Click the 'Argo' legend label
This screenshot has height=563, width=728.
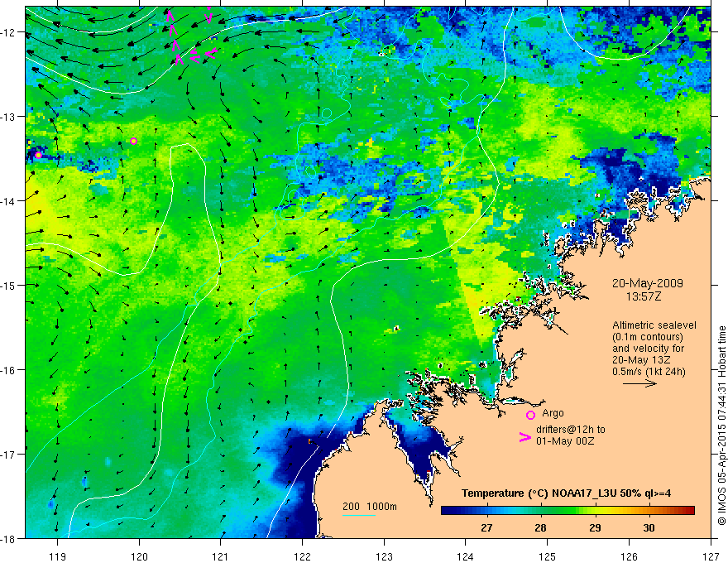tap(553, 413)
